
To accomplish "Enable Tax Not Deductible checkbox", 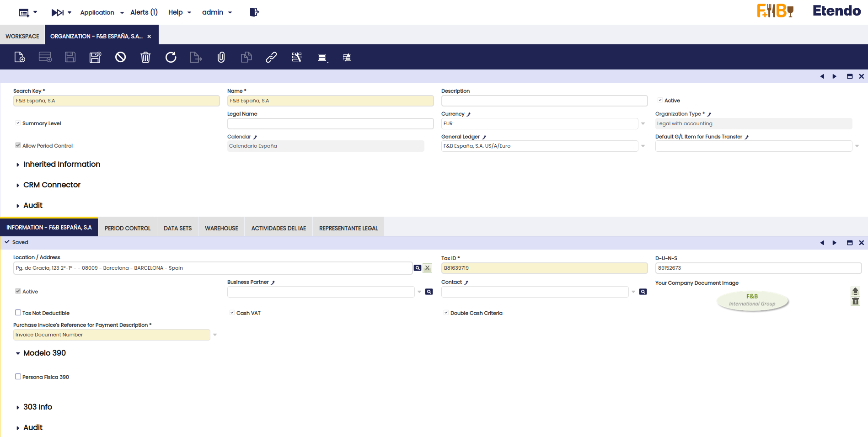I will 18,313.
